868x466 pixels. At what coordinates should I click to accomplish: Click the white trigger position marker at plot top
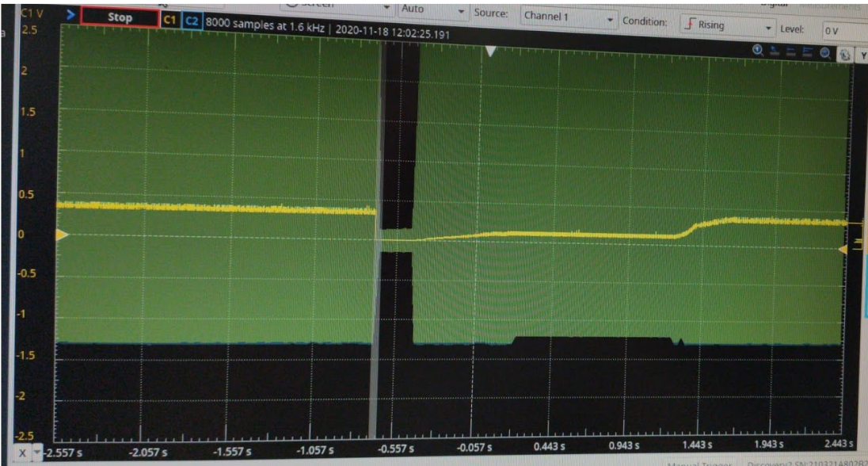[x=490, y=52]
